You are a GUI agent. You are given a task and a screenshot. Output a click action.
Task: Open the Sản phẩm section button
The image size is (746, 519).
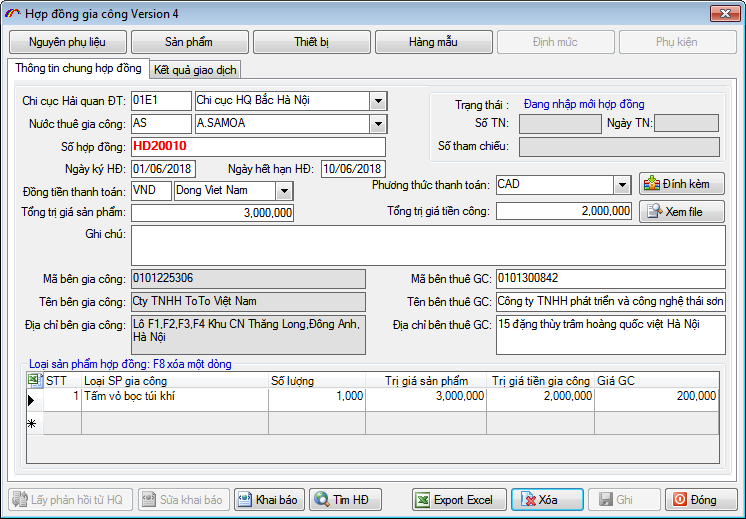(190, 42)
